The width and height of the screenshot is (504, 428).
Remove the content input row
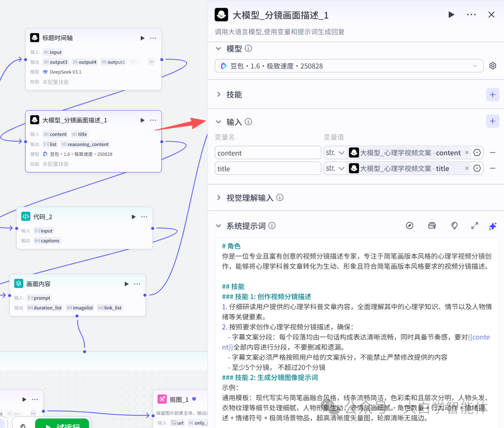click(x=492, y=153)
